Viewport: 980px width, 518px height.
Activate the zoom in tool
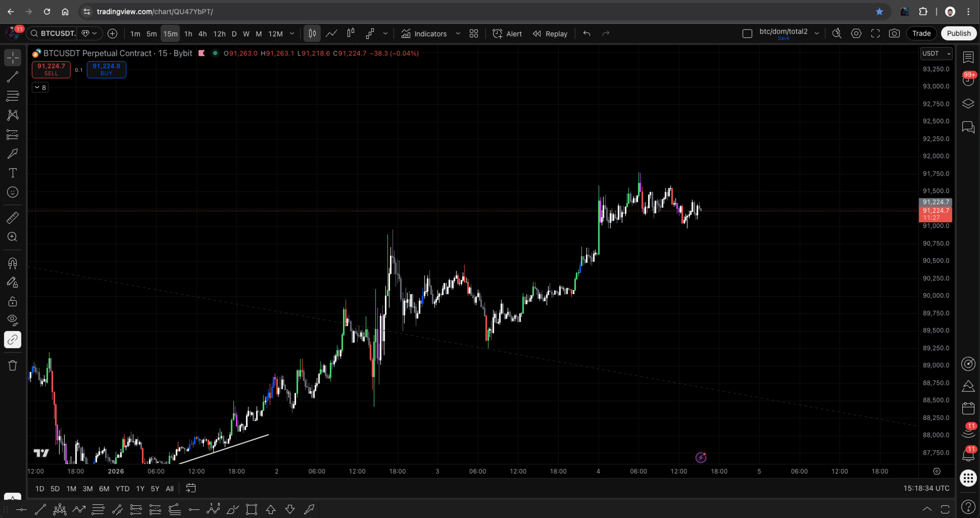pos(13,237)
